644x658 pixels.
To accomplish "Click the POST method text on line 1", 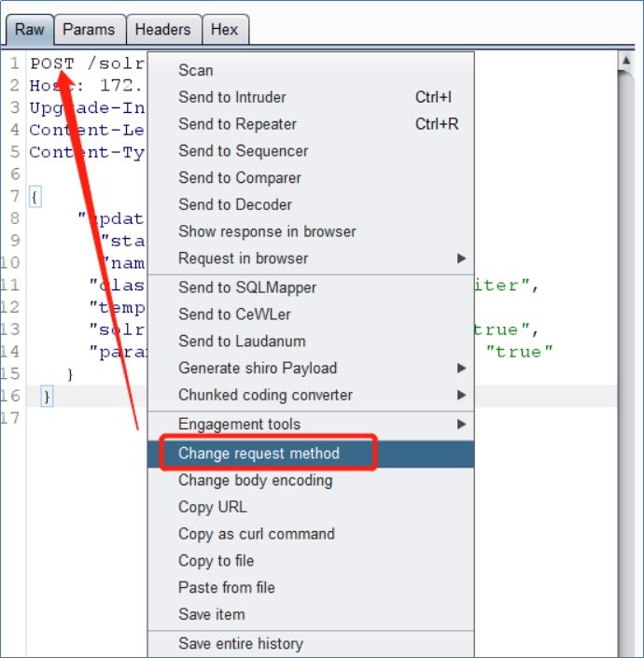I will click(x=52, y=63).
